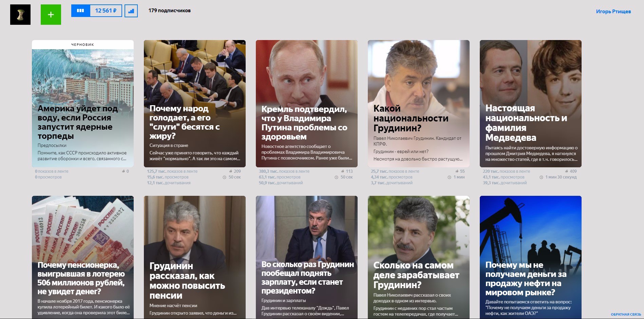Click the like icon under the draft card

coord(124,171)
